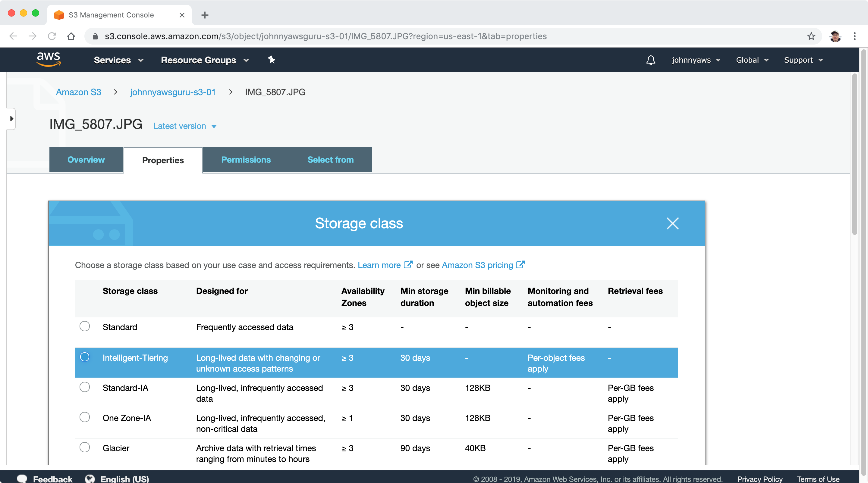Viewport: 868px width, 483px height.
Task: Click the 'Retrieval fees' column header
Action: (x=635, y=291)
